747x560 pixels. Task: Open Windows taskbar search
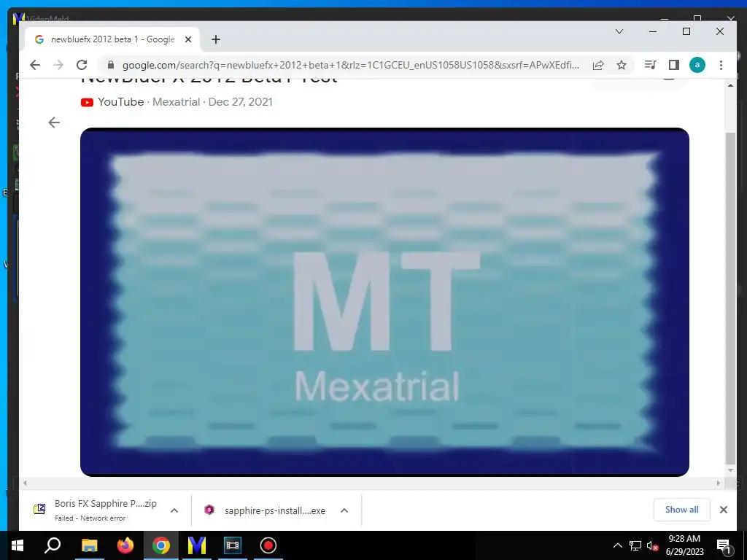point(53,545)
